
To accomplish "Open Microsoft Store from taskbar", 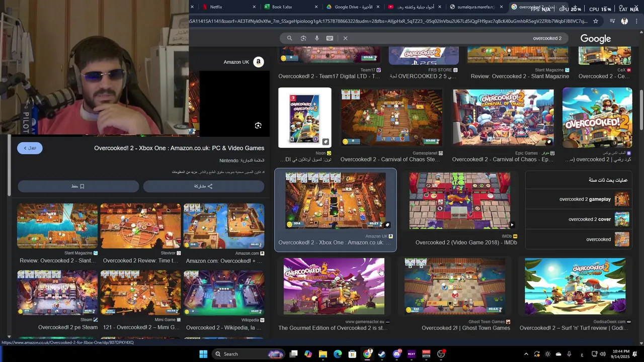I will pyautogui.click(x=353, y=354).
